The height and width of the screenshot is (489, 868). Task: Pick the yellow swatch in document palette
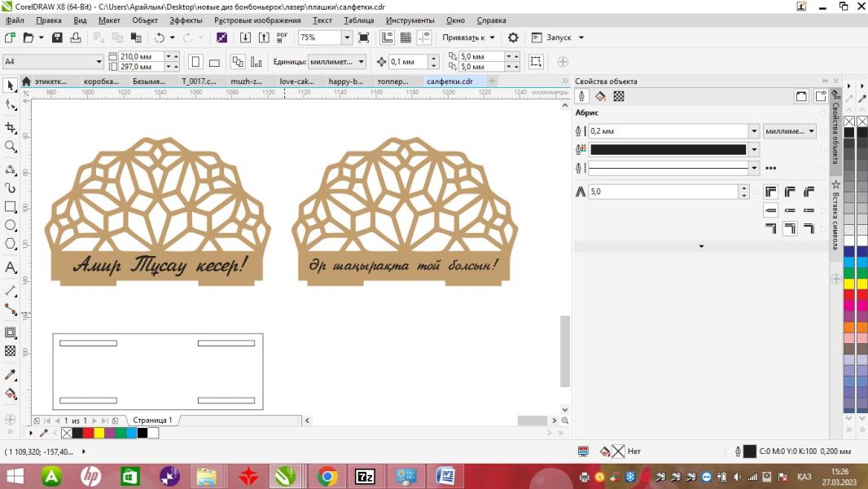pos(99,433)
